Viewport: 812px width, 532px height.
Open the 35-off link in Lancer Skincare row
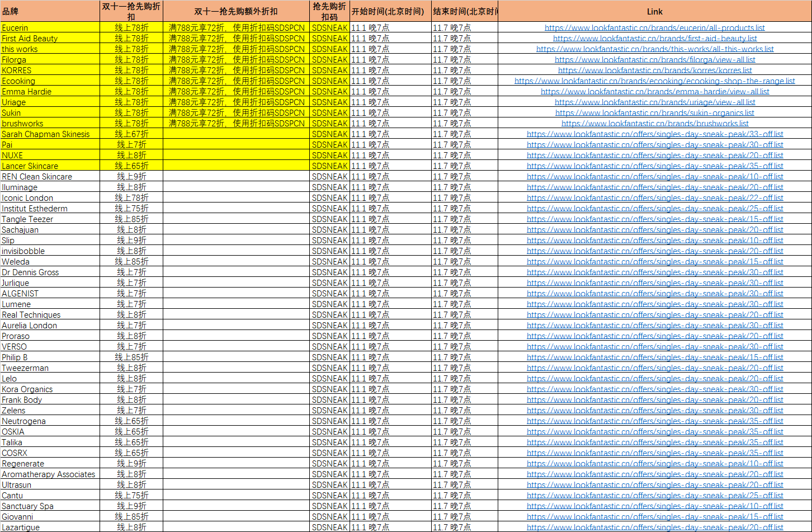pos(655,166)
